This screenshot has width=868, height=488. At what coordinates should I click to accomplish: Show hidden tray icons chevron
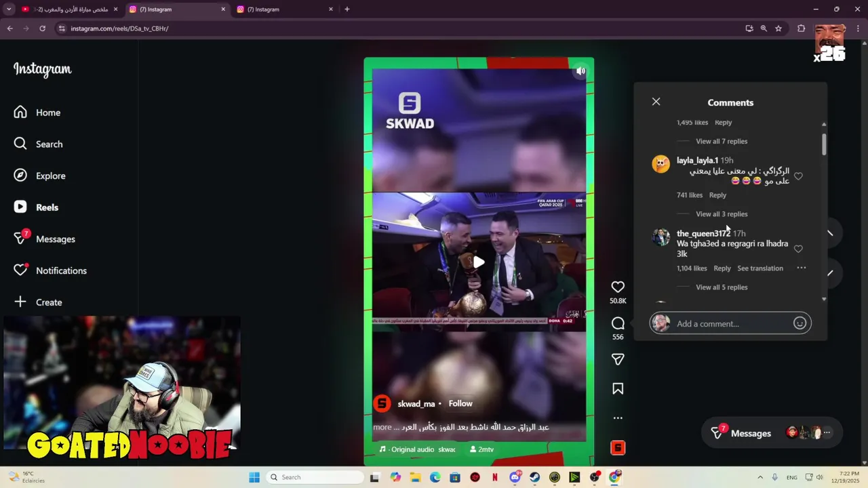759,477
